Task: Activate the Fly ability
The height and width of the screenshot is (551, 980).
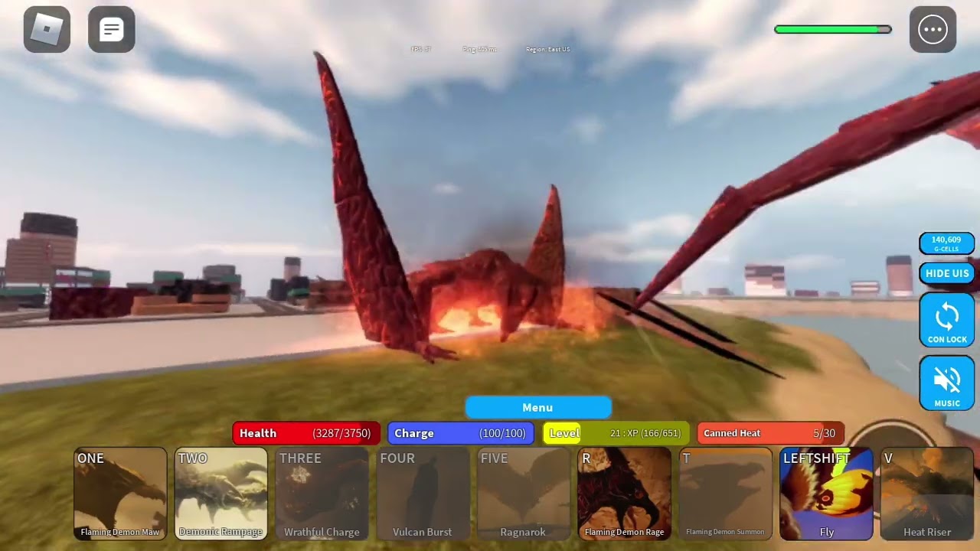Action: click(x=826, y=494)
